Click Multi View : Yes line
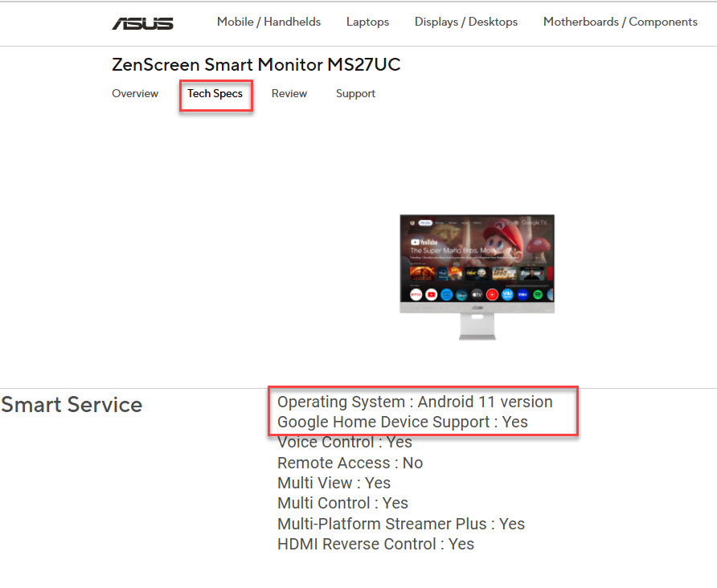717x588 pixels. (x=334, y=483)
